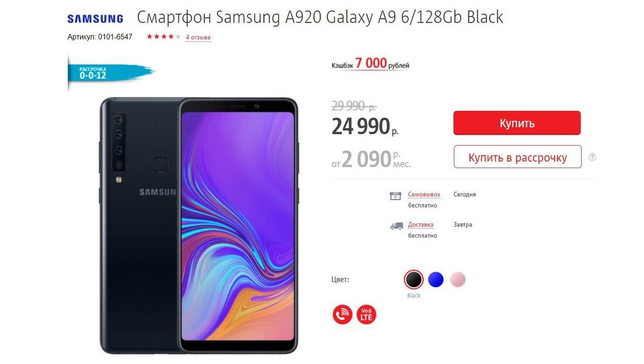Click the Samsung brand logo
This screenshot has width=644, height=364.
(x=95, y=19)
